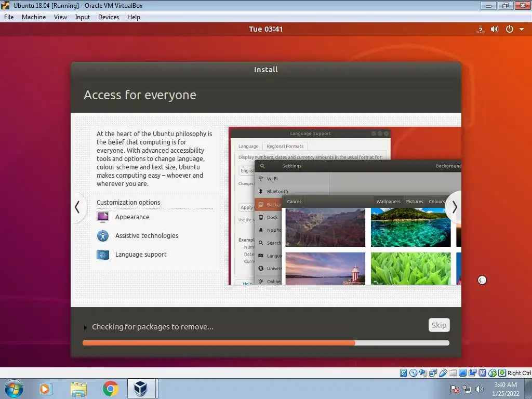Screen dimensions: 532x399
Task: Click Language support option text
Action: [141, 255]
